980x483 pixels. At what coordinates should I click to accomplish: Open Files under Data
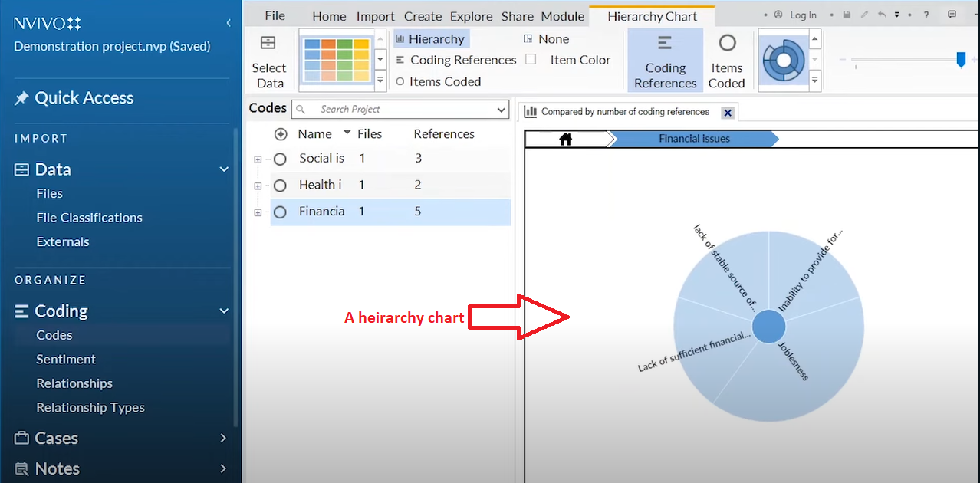tap(50, 194)
